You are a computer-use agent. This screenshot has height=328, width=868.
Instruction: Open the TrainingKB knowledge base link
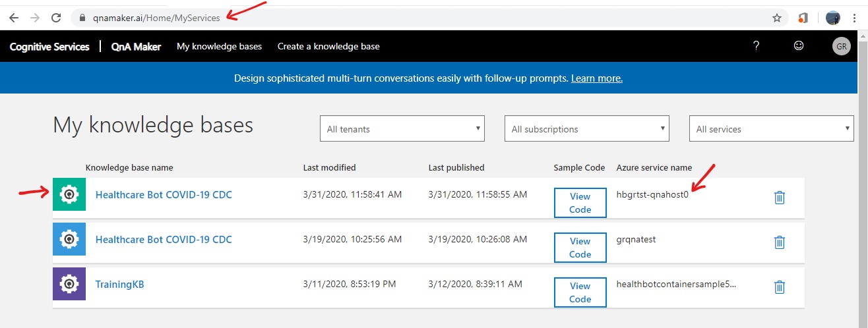[119, 284]
